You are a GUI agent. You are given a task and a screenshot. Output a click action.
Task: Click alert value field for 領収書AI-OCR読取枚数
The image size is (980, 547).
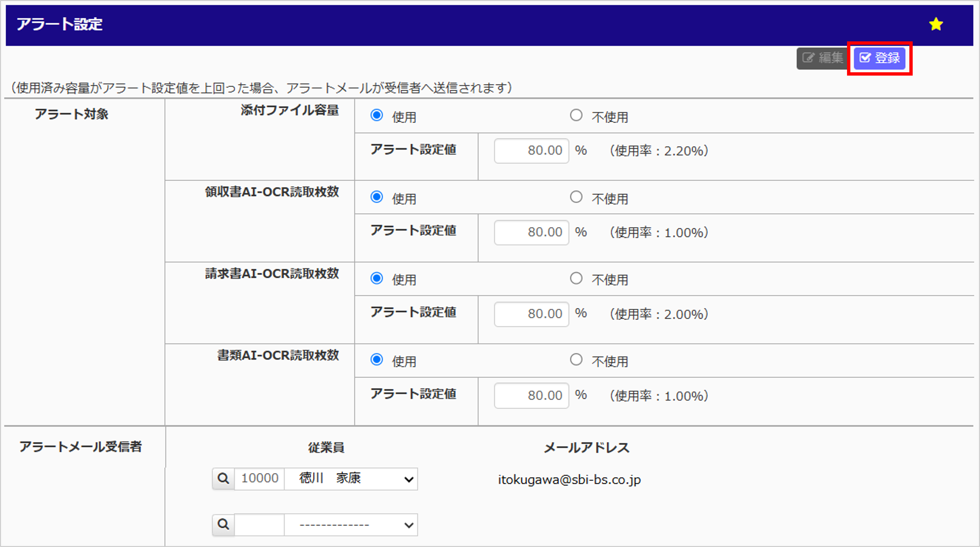coord(531,232)
